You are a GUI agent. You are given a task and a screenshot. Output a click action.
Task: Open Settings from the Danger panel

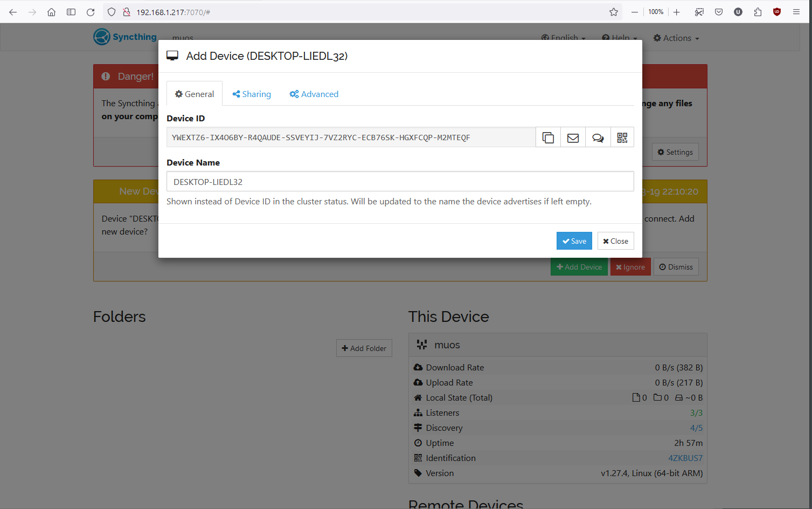coord(675,152)
